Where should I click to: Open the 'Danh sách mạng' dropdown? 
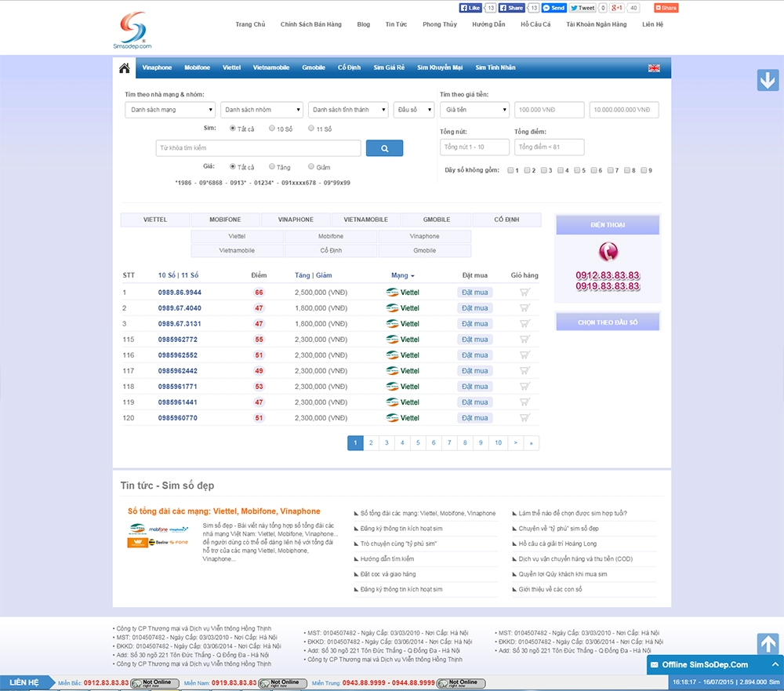tap(170, 110)
